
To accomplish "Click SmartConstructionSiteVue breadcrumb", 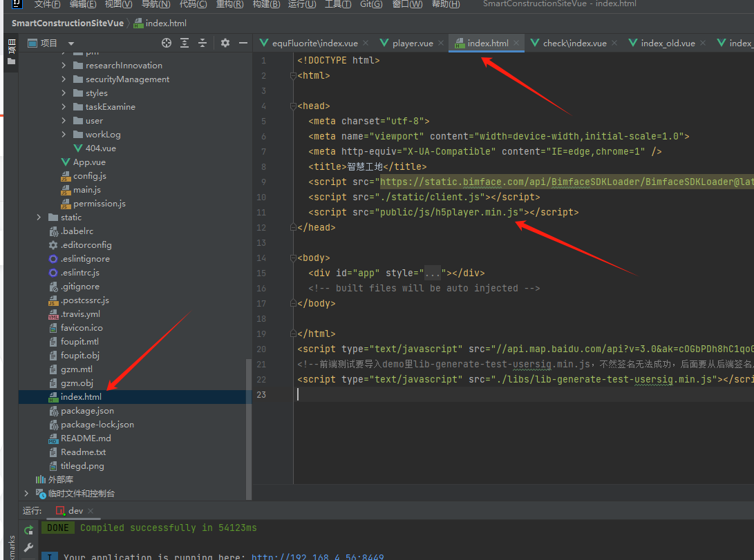I will click(x=68, y=23).
